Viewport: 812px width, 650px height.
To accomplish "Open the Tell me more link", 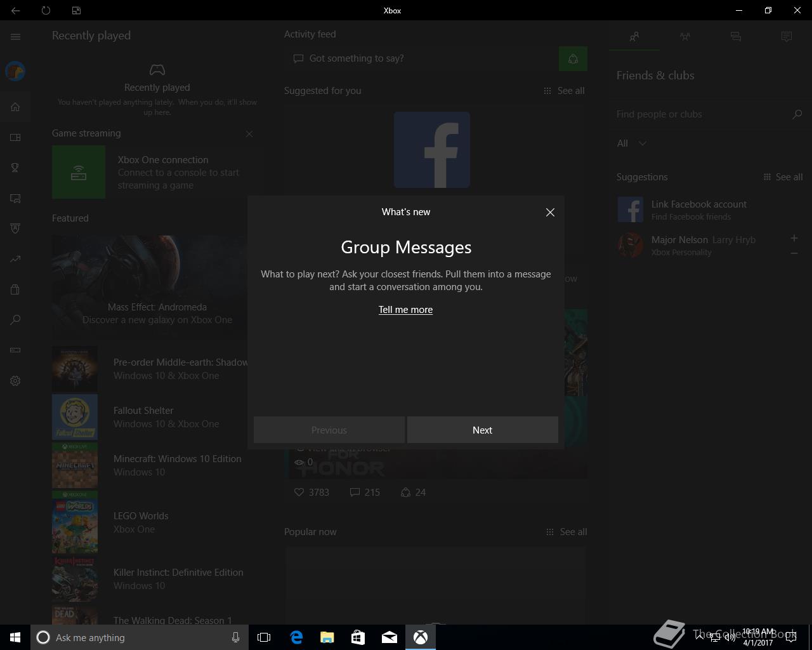I will pyautogui.click(x=405, y=310).
